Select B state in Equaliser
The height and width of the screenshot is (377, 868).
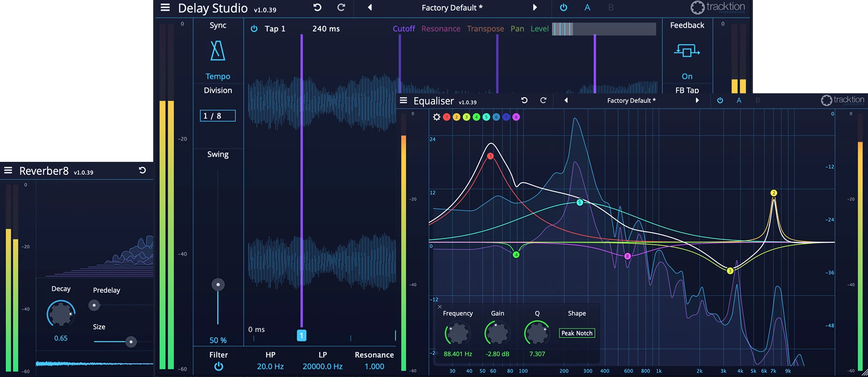click(758, 100)
